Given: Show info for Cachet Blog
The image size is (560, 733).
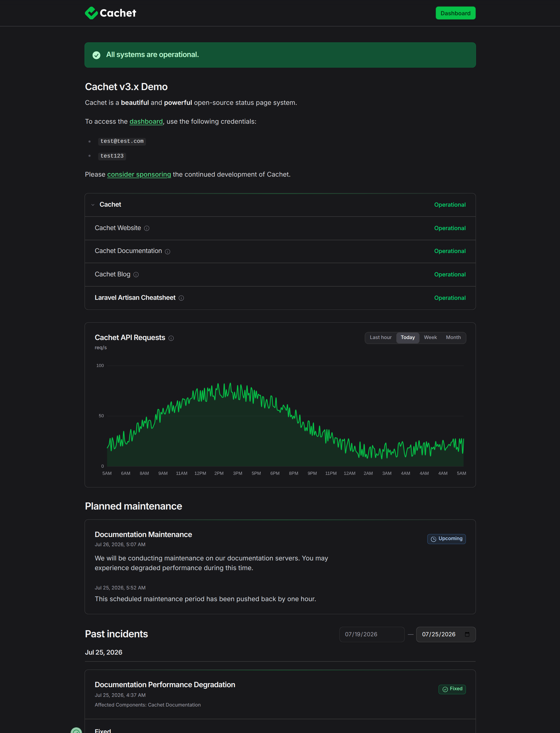Looking at the screenshot, I should (136, 275).
